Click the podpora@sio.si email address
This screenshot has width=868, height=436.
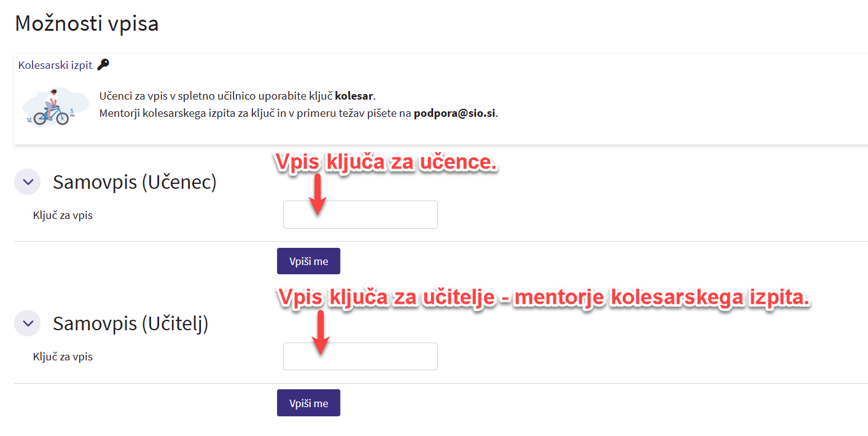click(x=455, y=113)
